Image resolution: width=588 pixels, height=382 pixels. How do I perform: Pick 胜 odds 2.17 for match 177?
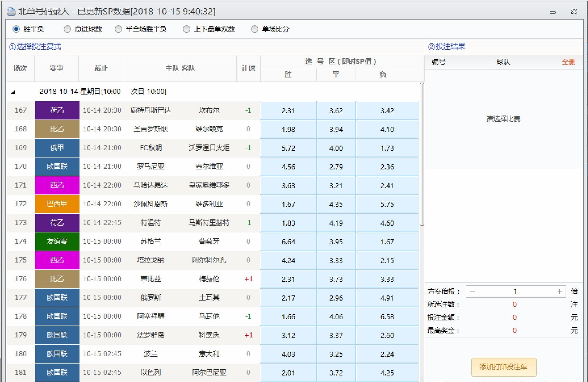pos(288,298)
